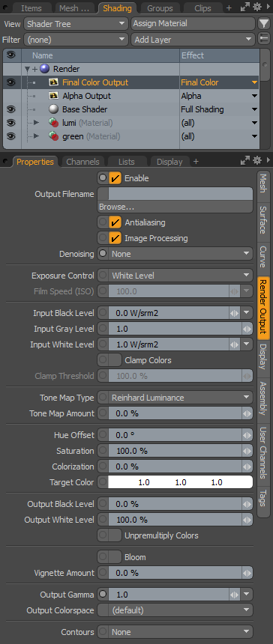Image resolution: width=273 pixels, height=644 pixels.
Task: Click the Browse button for output filename
Action: click(175, 207)
